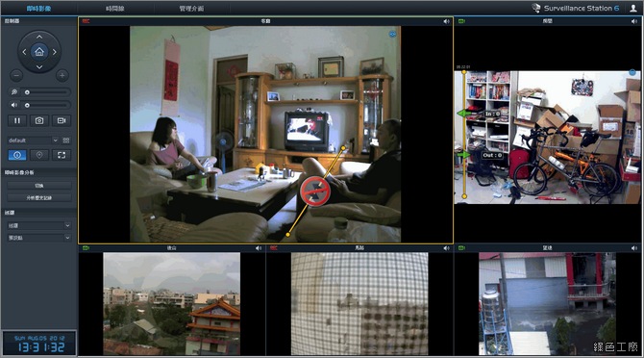Open the Management tab
644x358 pixels.
coord(191,9)
